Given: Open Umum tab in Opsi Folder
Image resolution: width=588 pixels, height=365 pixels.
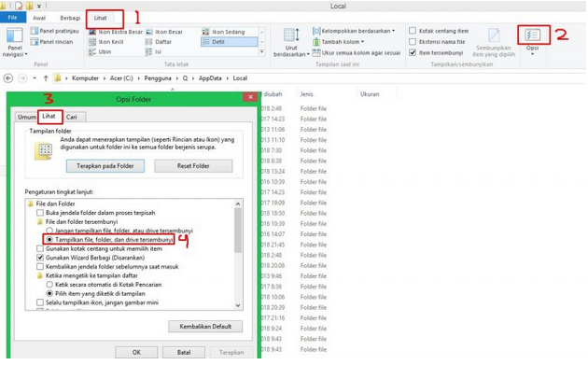Looking at the screenshot, I should pos(27,117).
